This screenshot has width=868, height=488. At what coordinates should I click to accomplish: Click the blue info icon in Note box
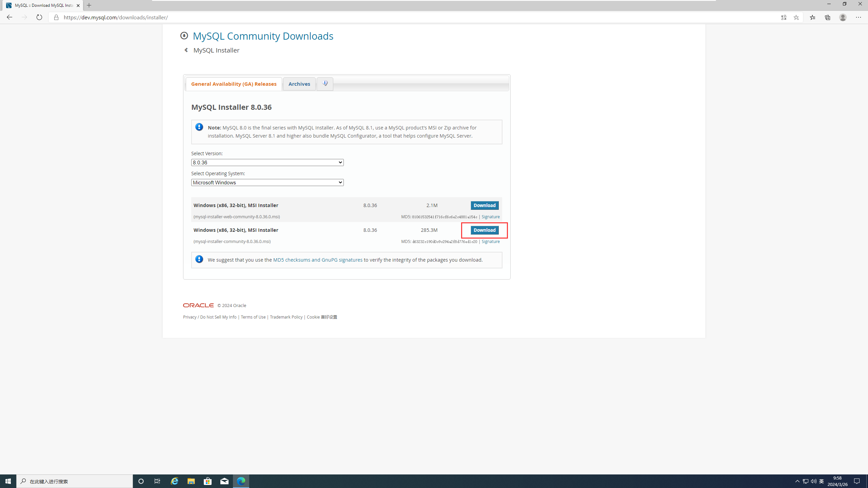199,127
